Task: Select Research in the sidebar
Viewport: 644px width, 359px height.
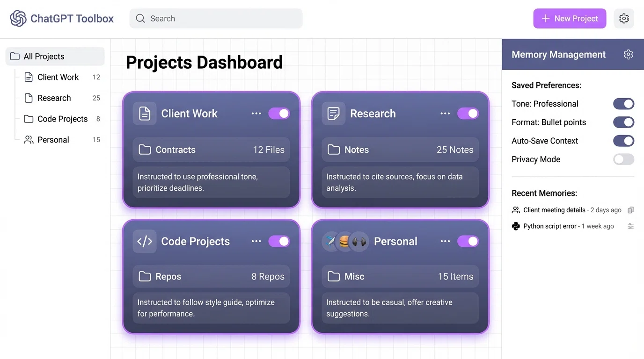Action: click(54, 98)
